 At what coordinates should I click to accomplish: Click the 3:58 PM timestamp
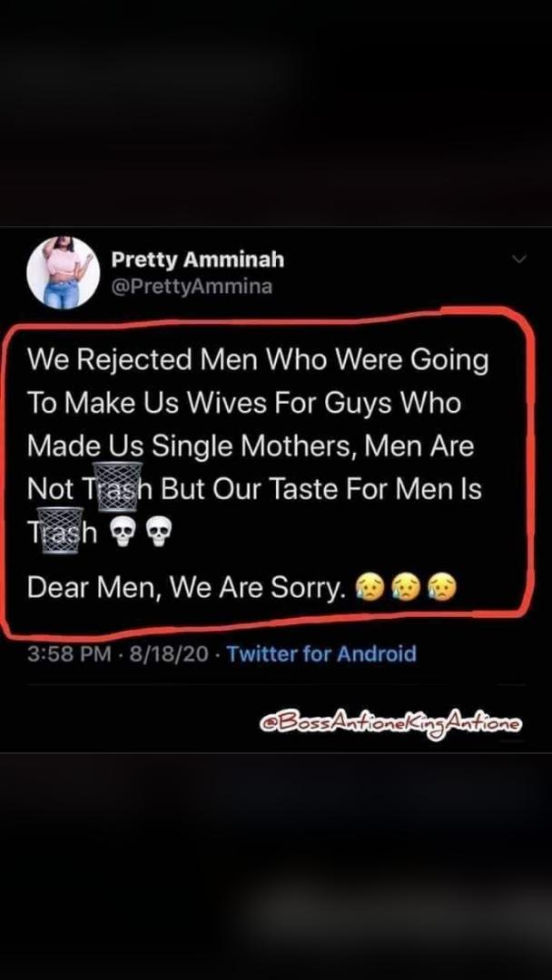coord(69,654)
